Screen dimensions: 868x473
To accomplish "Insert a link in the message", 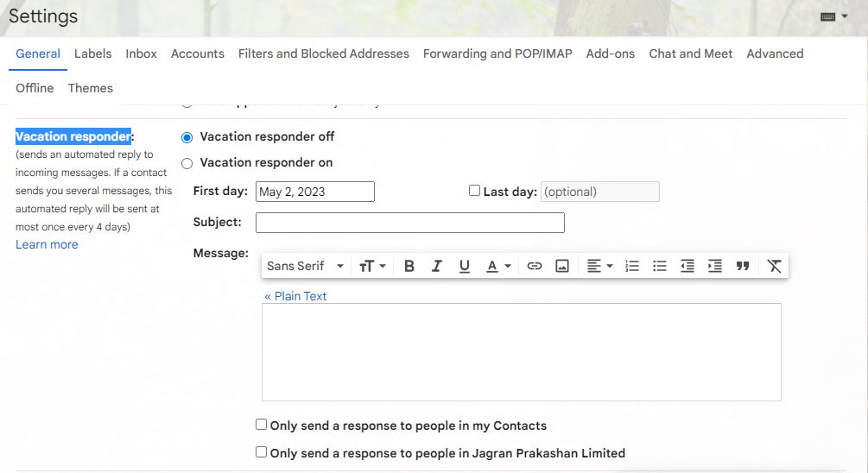I will [535, 266].
